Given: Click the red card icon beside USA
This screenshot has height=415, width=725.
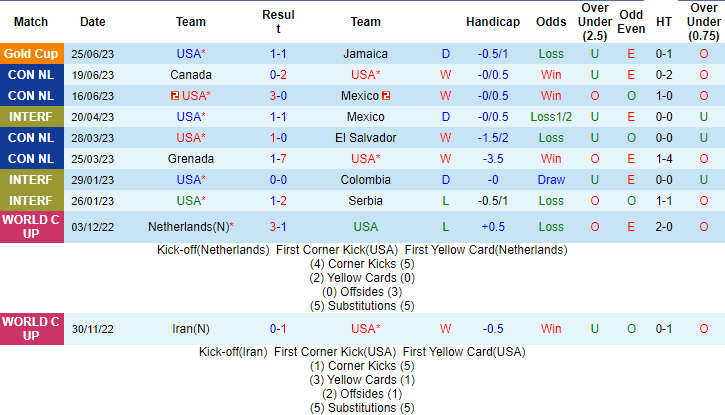Looking at the screenshot, I should point(174,96).
